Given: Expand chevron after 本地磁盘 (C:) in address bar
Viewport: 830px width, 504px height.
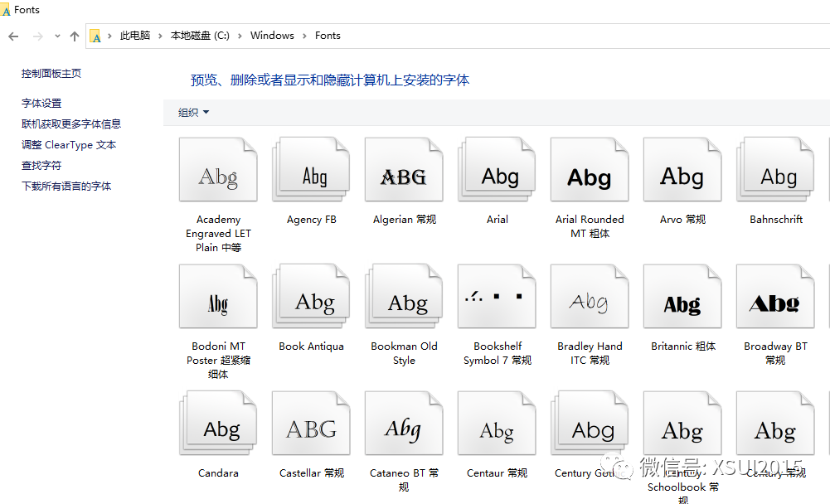Looking at the screenshot, I should coord(240,36).
